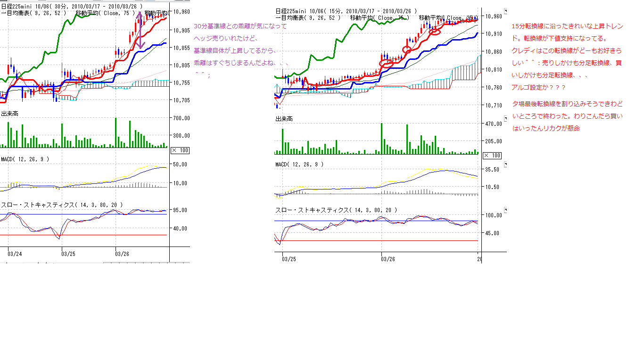Open dropdown arrow beside right MACD panel
Screen dimensions: 644x362
point(506,164)
